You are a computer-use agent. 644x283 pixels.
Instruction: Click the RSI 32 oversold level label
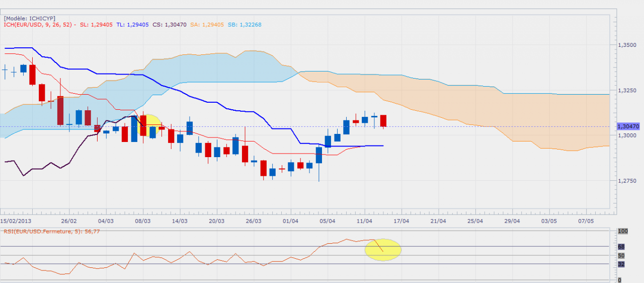point(621,264)
